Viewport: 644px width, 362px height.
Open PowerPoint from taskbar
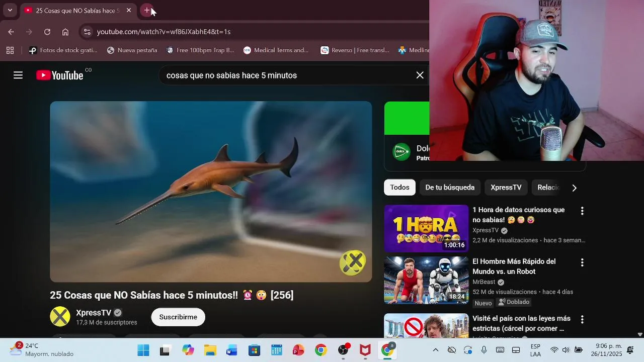point(298,350)
